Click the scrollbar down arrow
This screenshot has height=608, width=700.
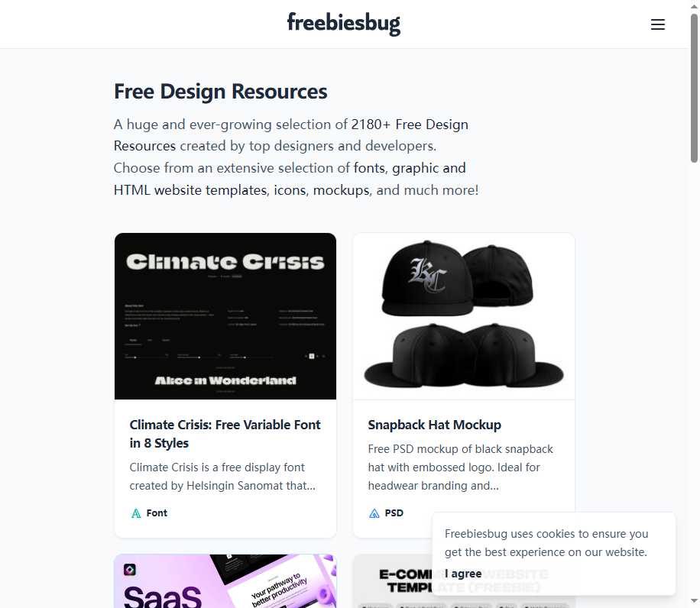694,601
